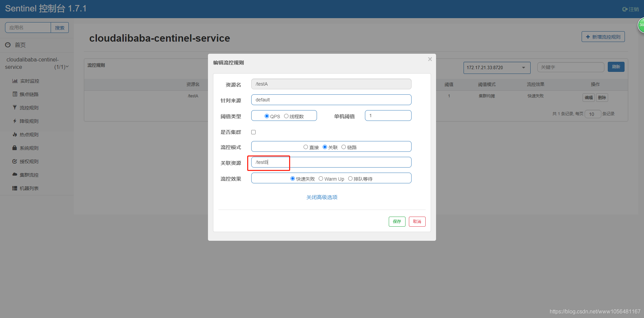Click the 阈值模式 column header
644x318 pixels.
pyautogui.click(x=487, y=84)
